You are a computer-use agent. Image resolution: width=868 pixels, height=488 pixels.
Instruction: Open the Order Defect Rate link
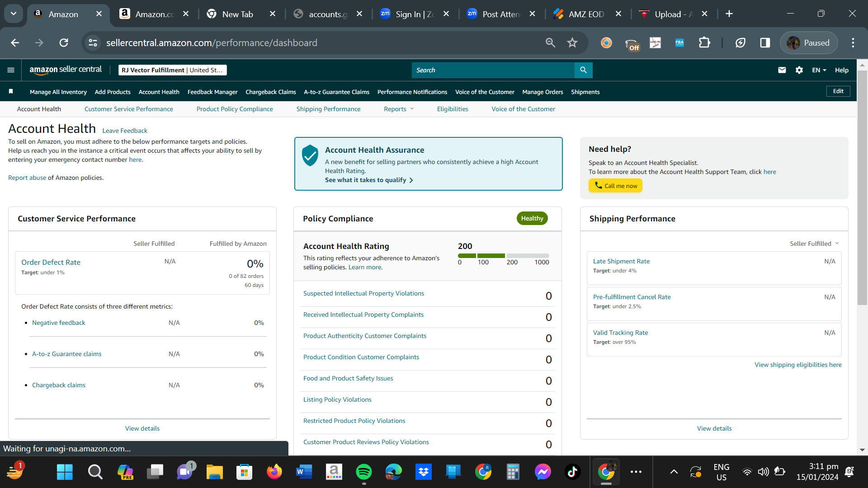click(x=51, y=262)
